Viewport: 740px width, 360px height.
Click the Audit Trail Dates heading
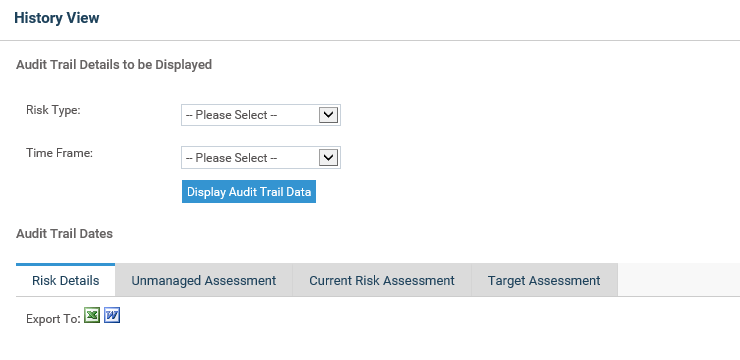[64, 234]
